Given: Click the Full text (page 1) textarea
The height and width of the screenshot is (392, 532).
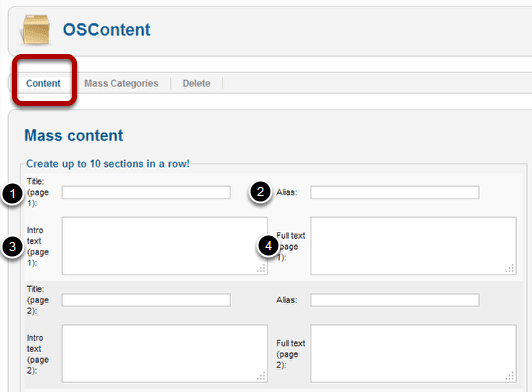Looking at the screenshot, I should pos(413,246).
